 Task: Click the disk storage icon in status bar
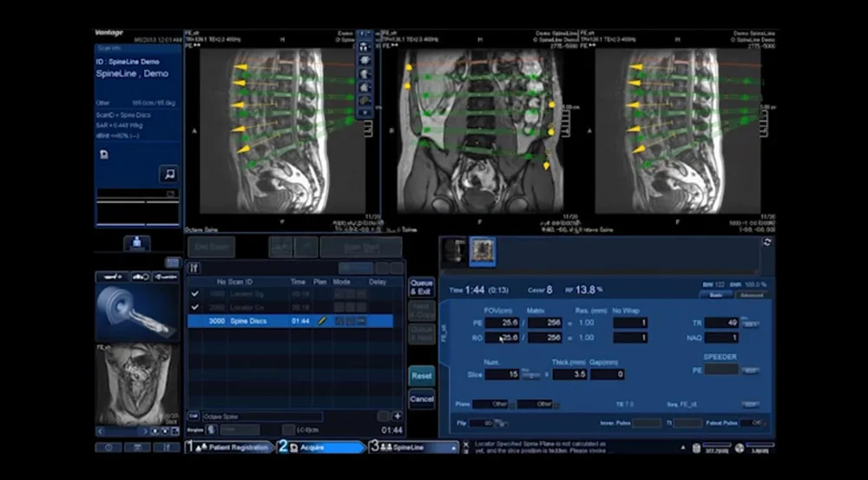(x=696, y=448)
